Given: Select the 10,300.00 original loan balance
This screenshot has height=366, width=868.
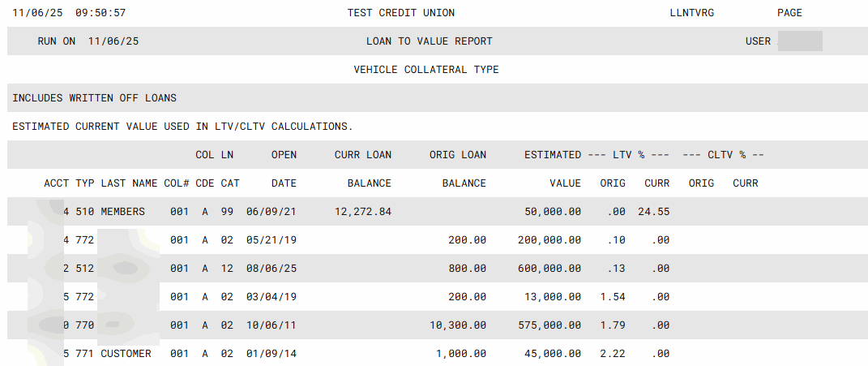Looking at the screenshot, I should [x=458, y=325].
